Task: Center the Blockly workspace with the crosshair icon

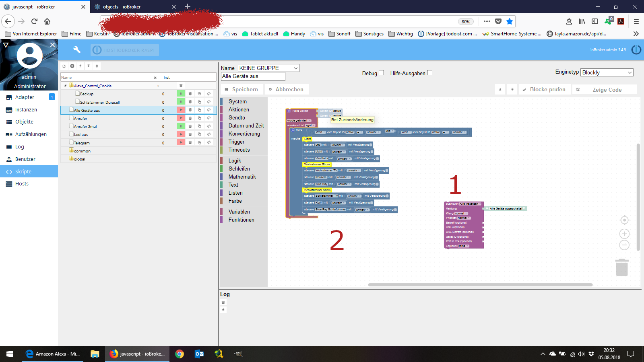Action: click(624, 220)
